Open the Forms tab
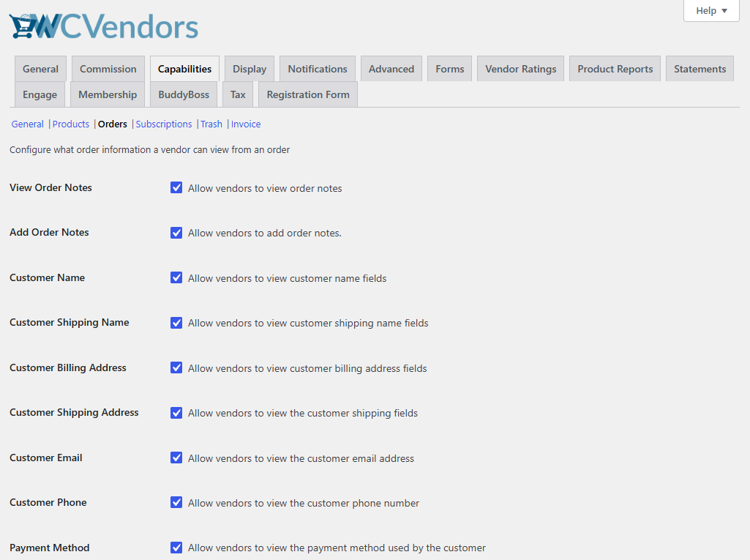 tap(449, 69)
